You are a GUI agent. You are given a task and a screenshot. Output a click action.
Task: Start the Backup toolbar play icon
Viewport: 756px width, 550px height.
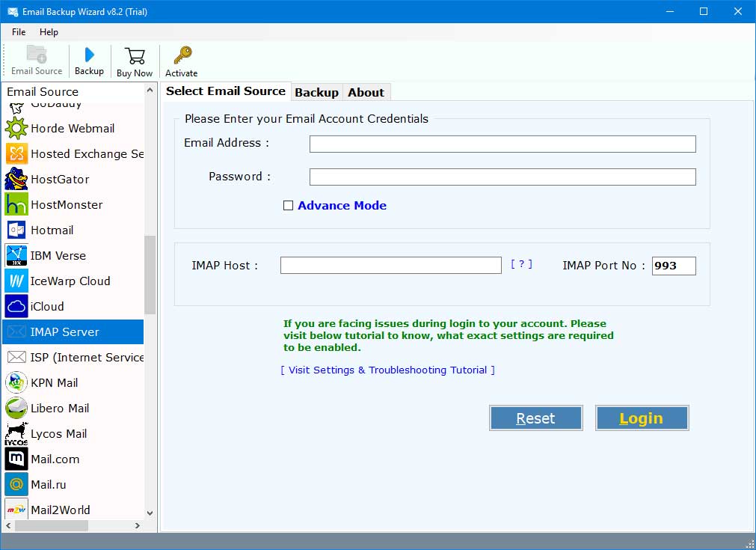89,55
